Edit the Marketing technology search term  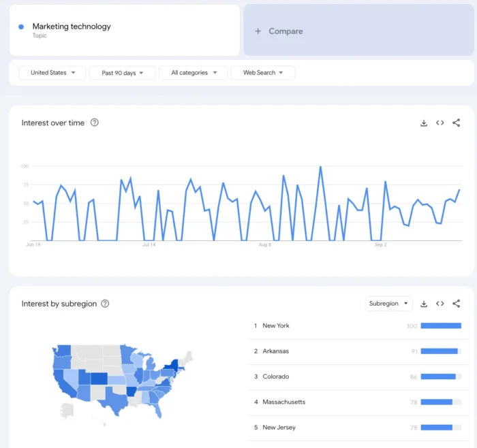(125, 30)
